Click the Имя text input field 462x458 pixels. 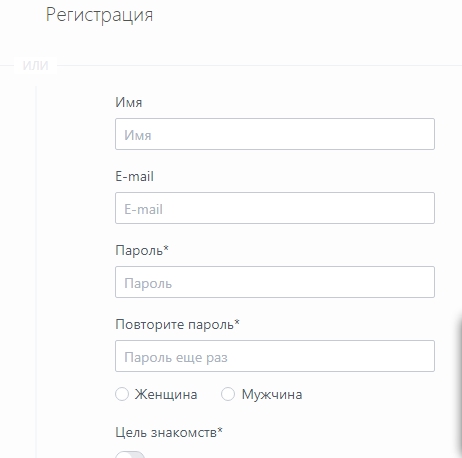(x=275, y=134)
